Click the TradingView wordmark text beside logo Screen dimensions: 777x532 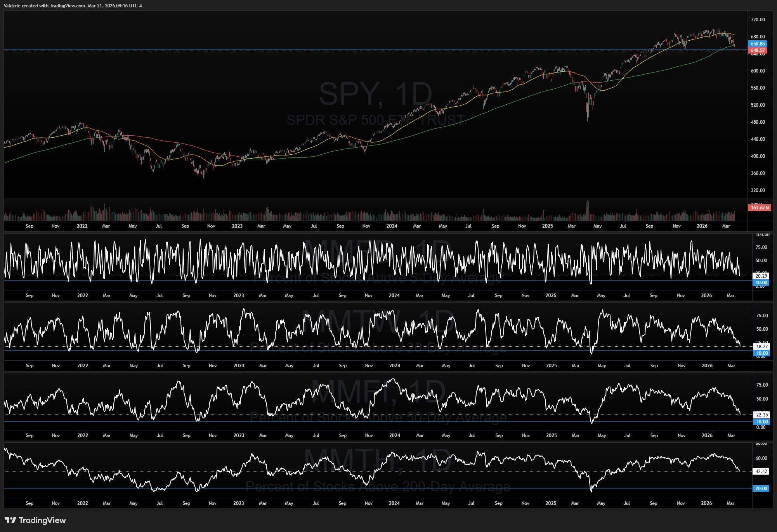tap(42, 520)
